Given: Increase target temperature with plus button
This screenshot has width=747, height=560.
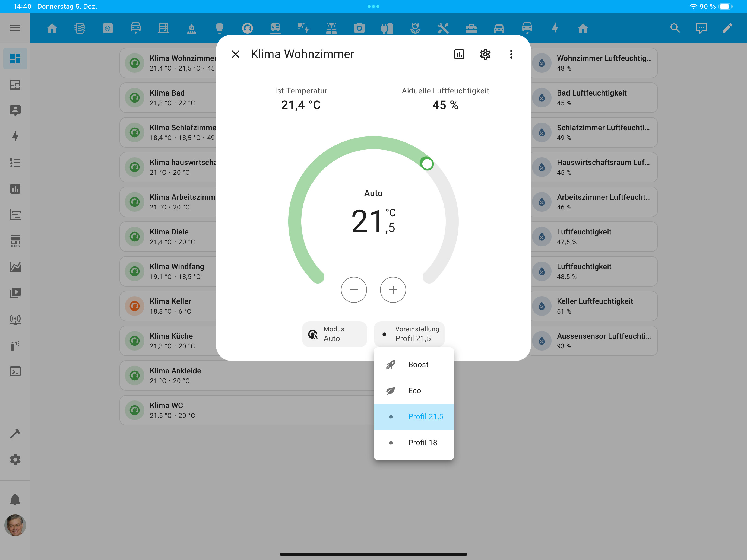Looking at the screenshot, I should point(393,289).
